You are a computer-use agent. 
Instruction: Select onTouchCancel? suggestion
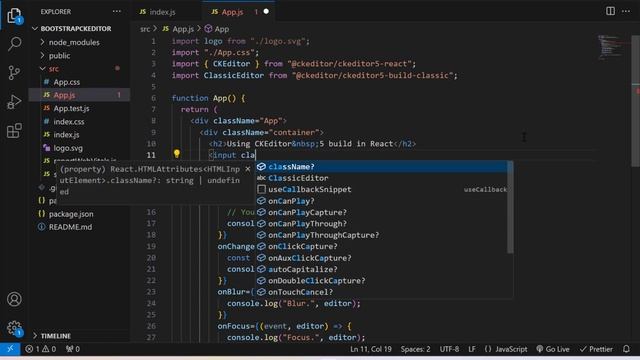pos(381,292)
